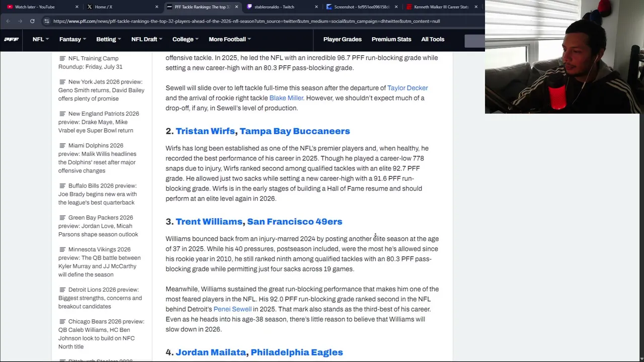Click the PFF logo in the header
The width and height of the screenshot is (644, 362).
[11, 39]
